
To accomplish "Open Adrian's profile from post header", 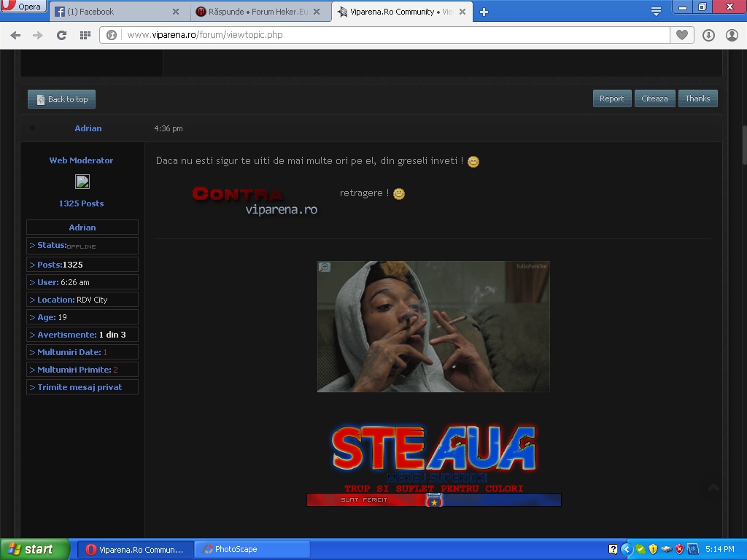I will [88, 128].
